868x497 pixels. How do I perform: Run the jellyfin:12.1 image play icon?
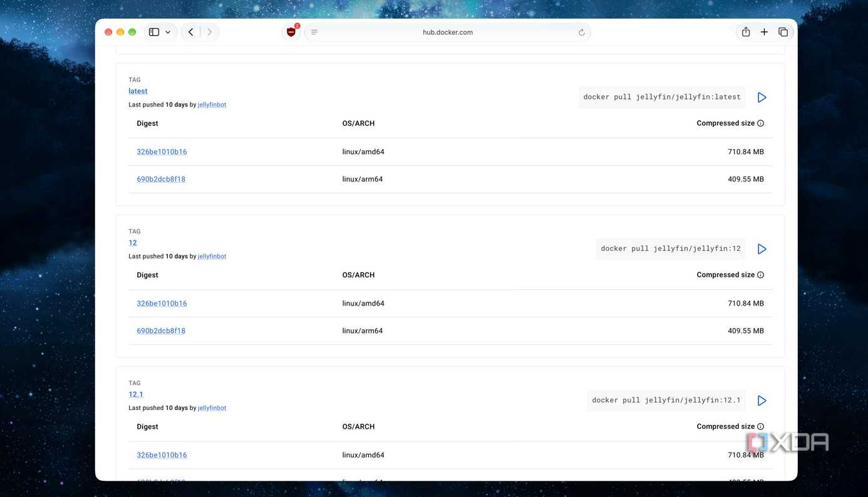[762, 401]
